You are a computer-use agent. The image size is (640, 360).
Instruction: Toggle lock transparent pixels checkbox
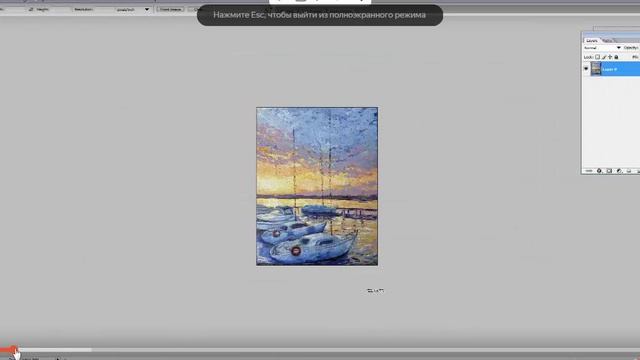click(x=598, y=57)
